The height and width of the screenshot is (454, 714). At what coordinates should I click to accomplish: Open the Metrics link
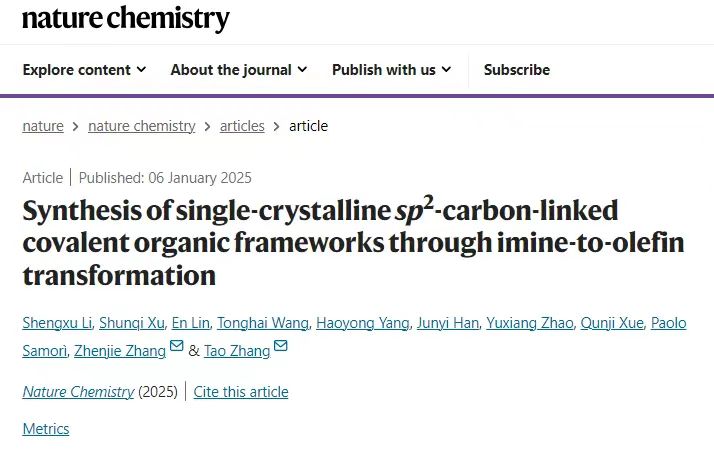46,428
